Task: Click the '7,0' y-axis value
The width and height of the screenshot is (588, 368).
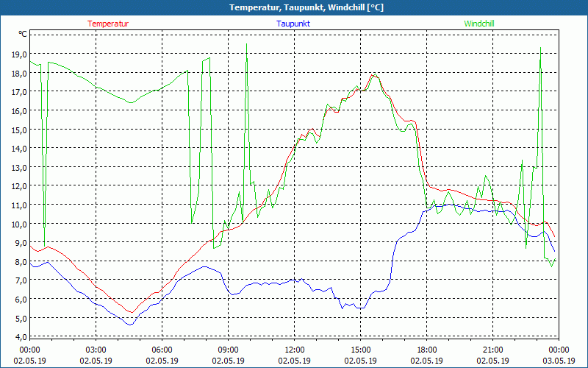Action: click(x=21, y=280)
